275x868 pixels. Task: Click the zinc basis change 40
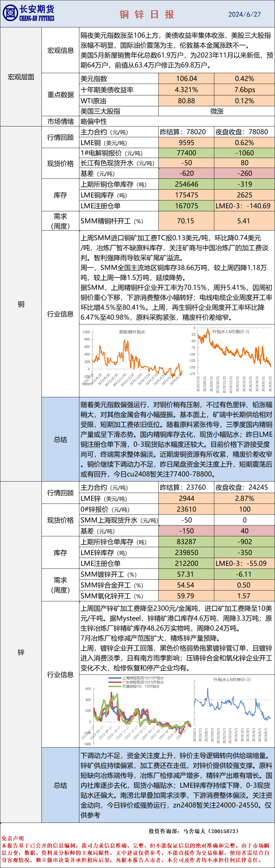coord(244,531)
